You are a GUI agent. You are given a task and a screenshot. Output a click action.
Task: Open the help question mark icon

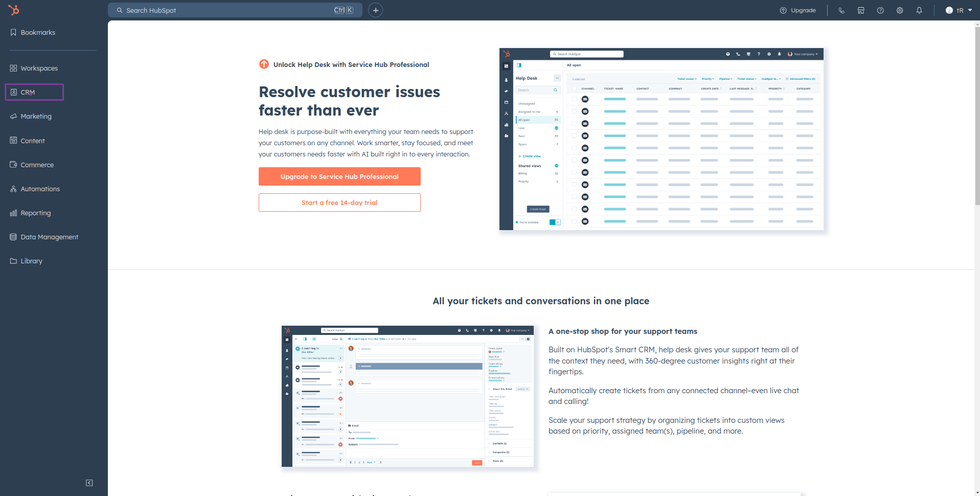(880, 10)
